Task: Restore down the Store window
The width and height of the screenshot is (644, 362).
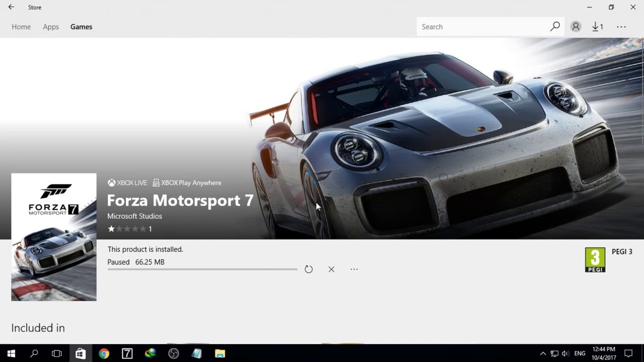Action: pos(611,7)
